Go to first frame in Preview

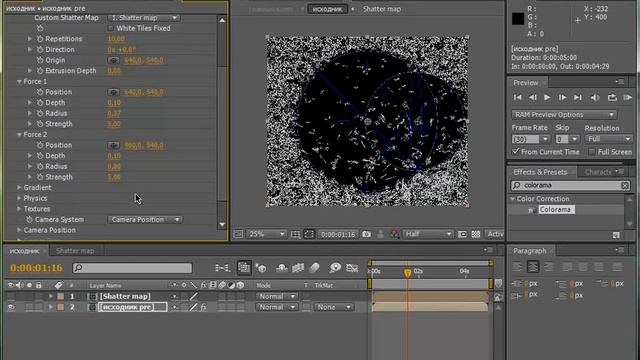518,98
